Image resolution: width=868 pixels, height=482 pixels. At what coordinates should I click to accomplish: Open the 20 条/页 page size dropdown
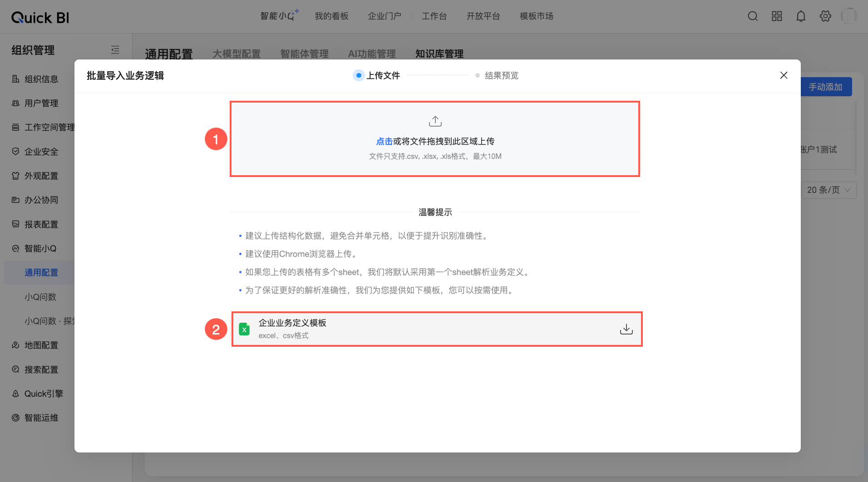pyautogui.click(x=829, y=190)
